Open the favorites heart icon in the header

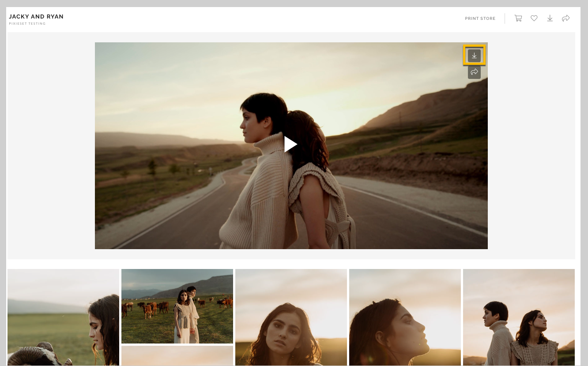534,18
